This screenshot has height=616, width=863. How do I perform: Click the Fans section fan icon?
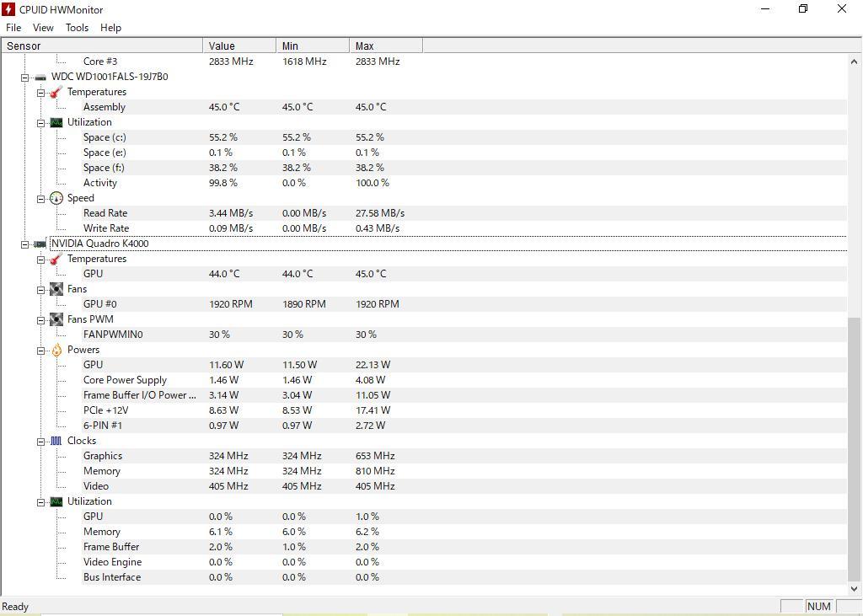(56, 289)
